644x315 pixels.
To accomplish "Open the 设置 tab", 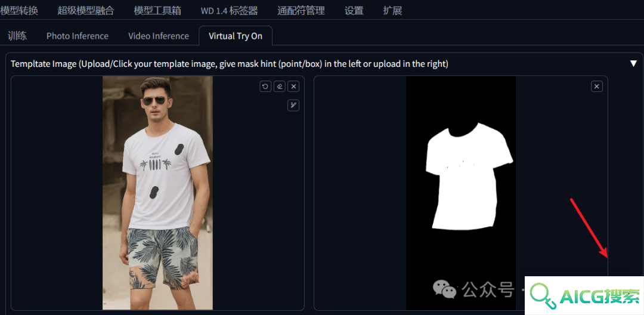I will [x=354, y=10].
